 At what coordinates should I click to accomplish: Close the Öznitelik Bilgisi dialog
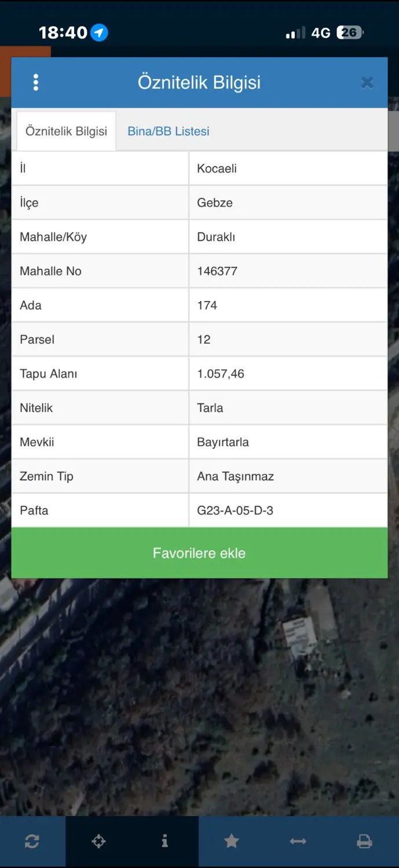pyautogui.click(x=367, y=83)
